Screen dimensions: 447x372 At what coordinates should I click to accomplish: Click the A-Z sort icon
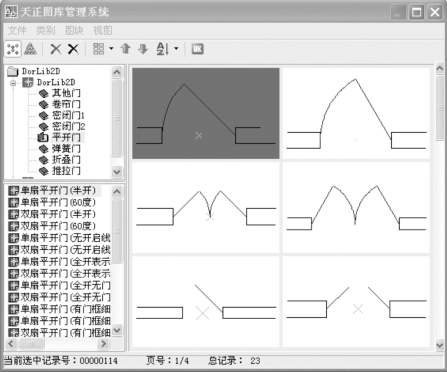[x=162, y=49]
